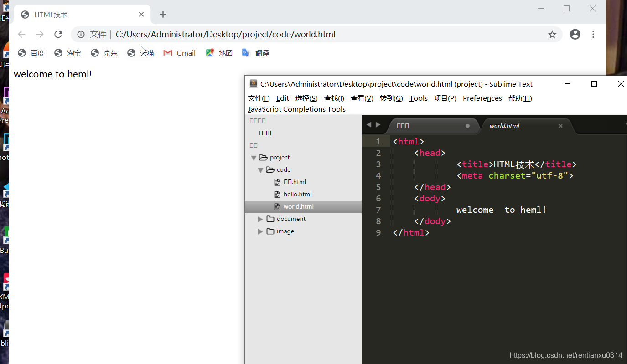This screenshot has height=364, width=627.
Task: Switch to the unsaved first editor tab
Action: point(432,126)
